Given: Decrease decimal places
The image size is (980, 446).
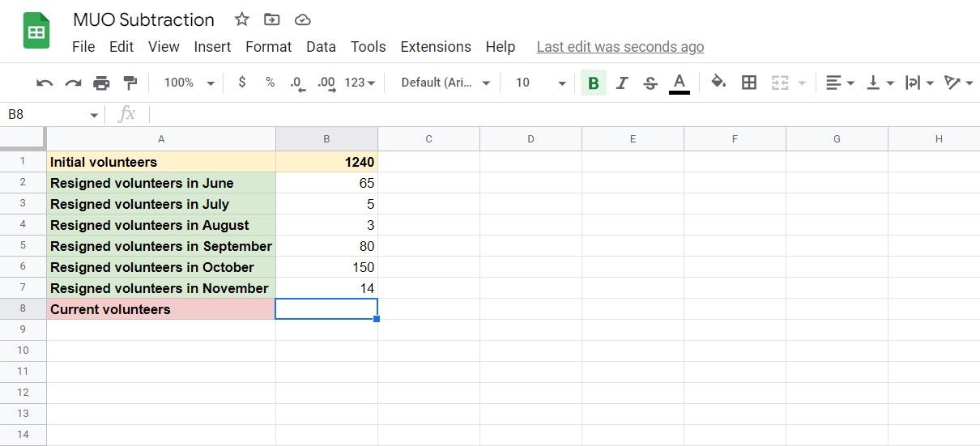Looking at the screenshot, I should 297,83.
